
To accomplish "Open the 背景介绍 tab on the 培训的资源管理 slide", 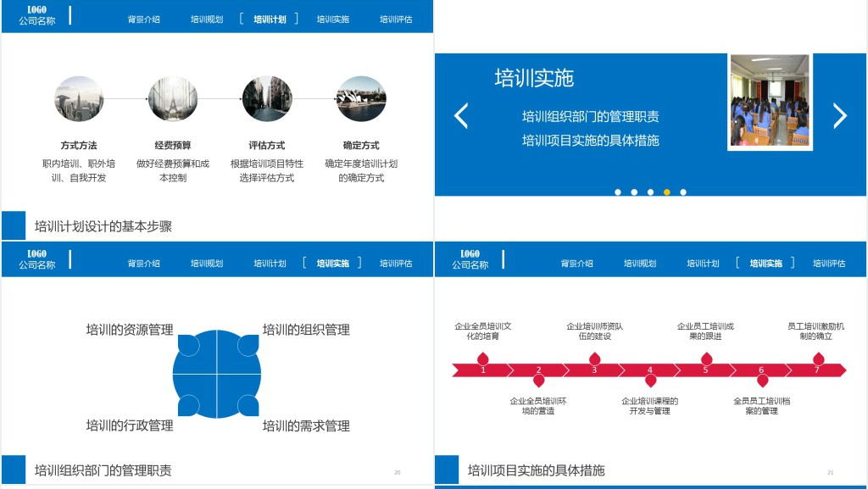I will (x=144, y=264).
